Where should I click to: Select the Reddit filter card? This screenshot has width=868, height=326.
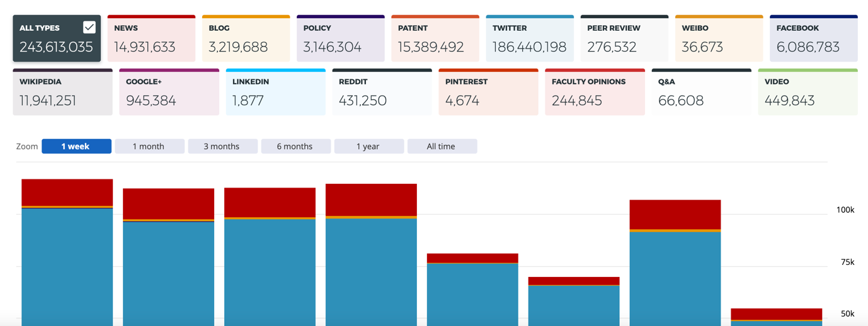[x=382, y=93]
